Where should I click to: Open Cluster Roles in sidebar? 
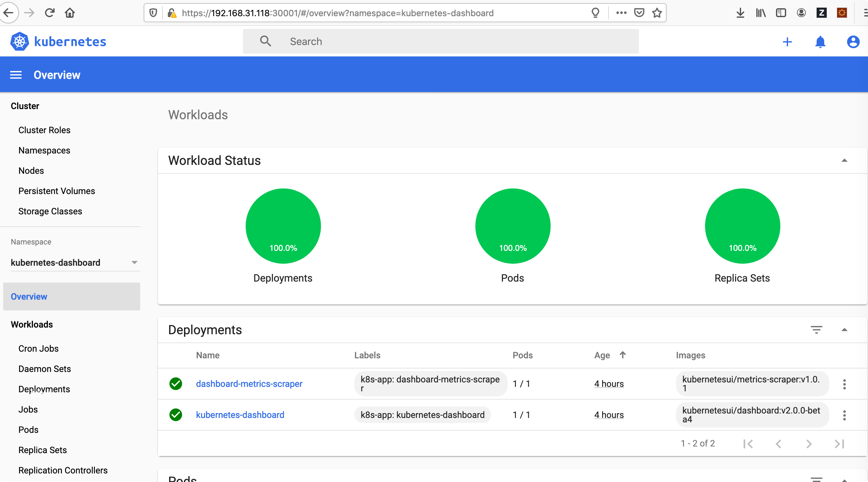[x=44, y=130]
